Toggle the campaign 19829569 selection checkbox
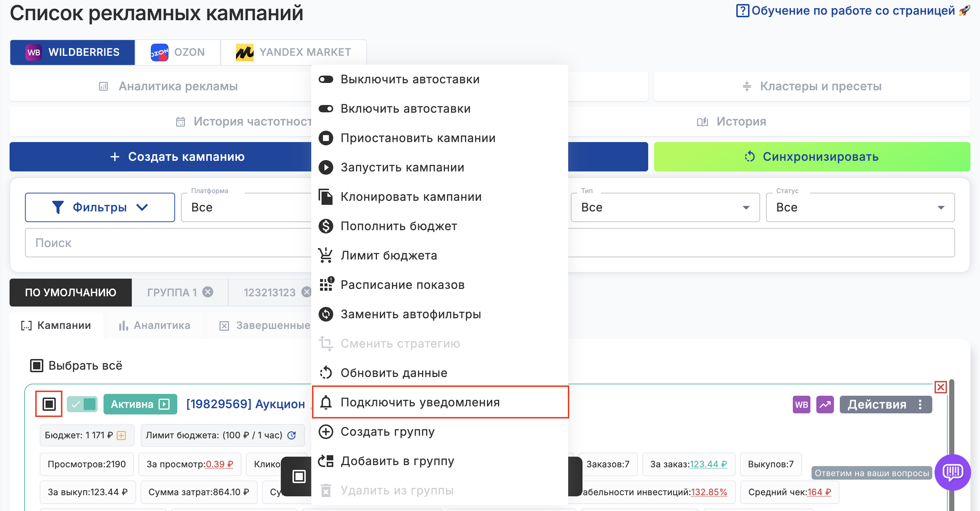Screen dimensions: 980x511 49,404
